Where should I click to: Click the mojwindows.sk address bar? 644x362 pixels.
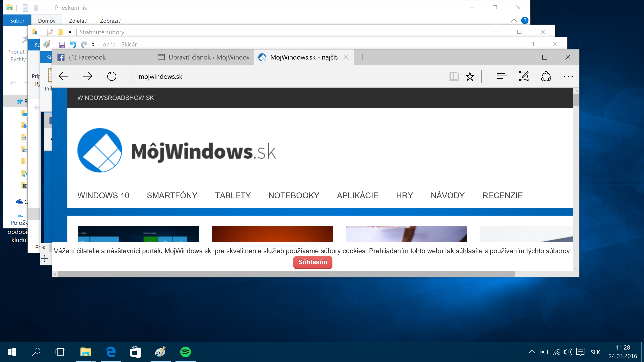coord(288,76)
